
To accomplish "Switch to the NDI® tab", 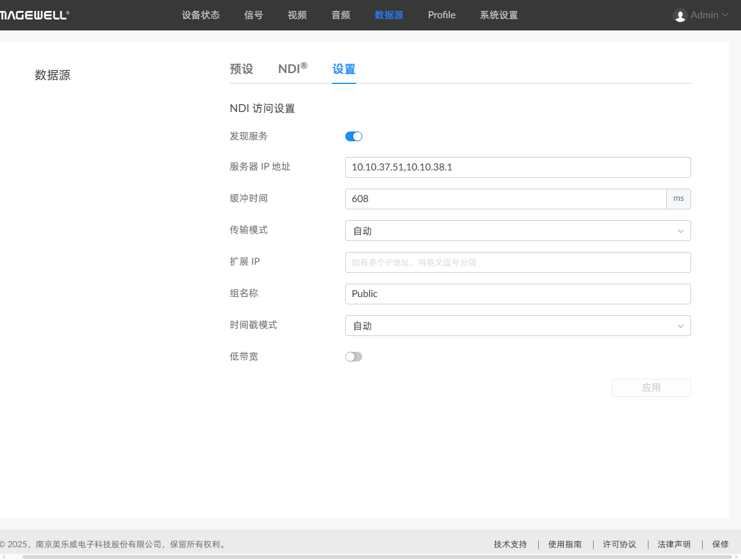I will tap(292, 69).
